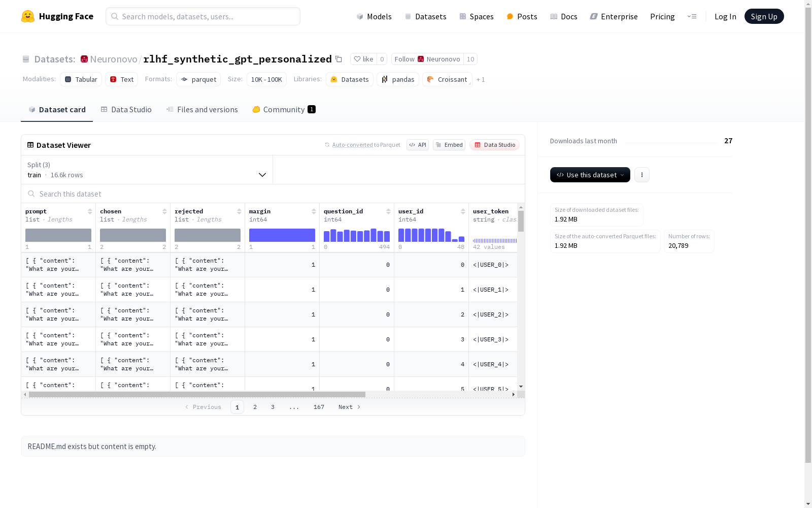Open the navigation more-menu icon
The width and height of the screenshot is (812, 508).
click(x=692, y=16)
